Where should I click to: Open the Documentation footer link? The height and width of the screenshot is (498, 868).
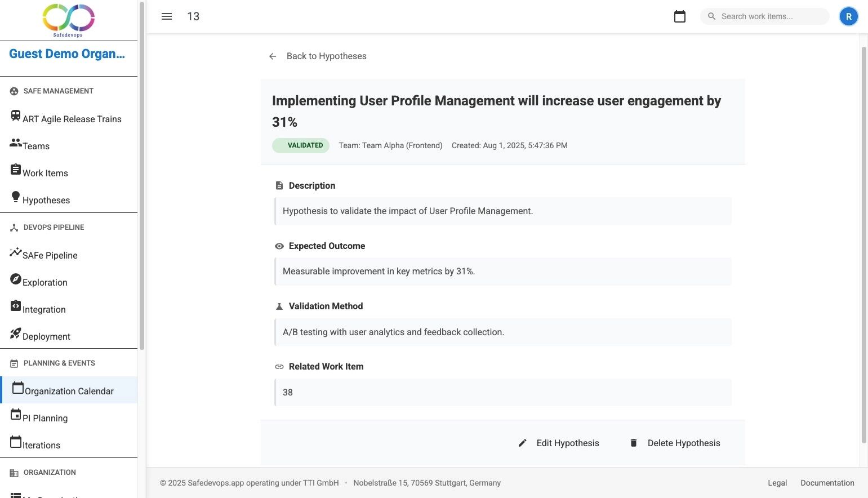point(827,483)
